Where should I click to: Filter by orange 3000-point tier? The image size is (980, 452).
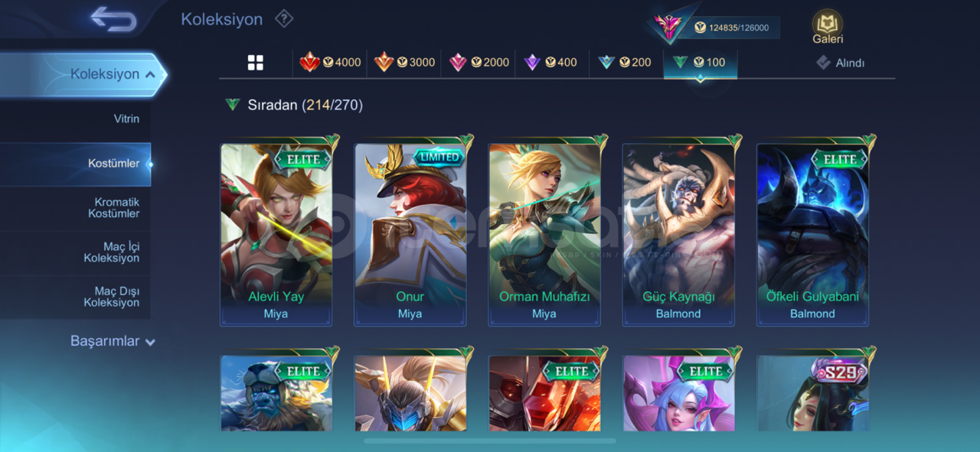(x=404, y=62)
